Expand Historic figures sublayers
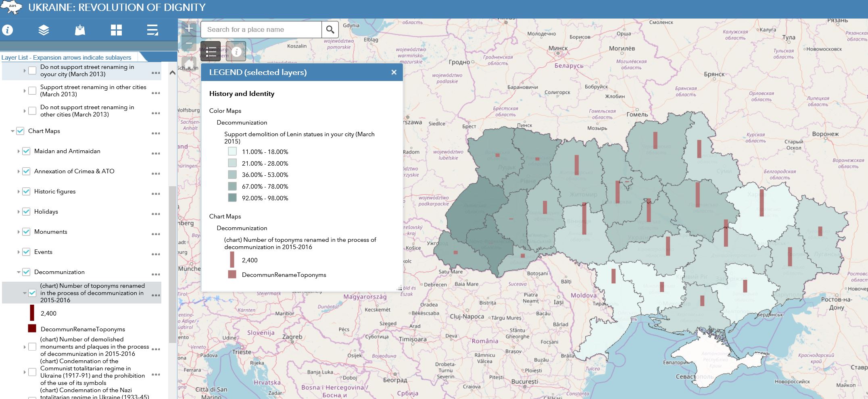This screenshot has width=868, height=399. pos(19,191)
